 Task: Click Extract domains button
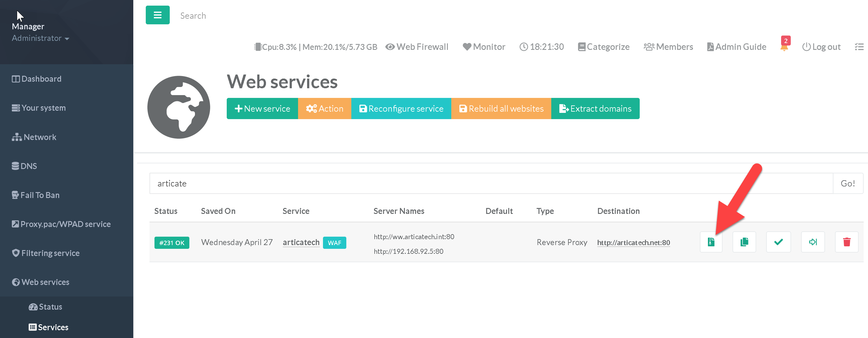[x=595, y=109]
